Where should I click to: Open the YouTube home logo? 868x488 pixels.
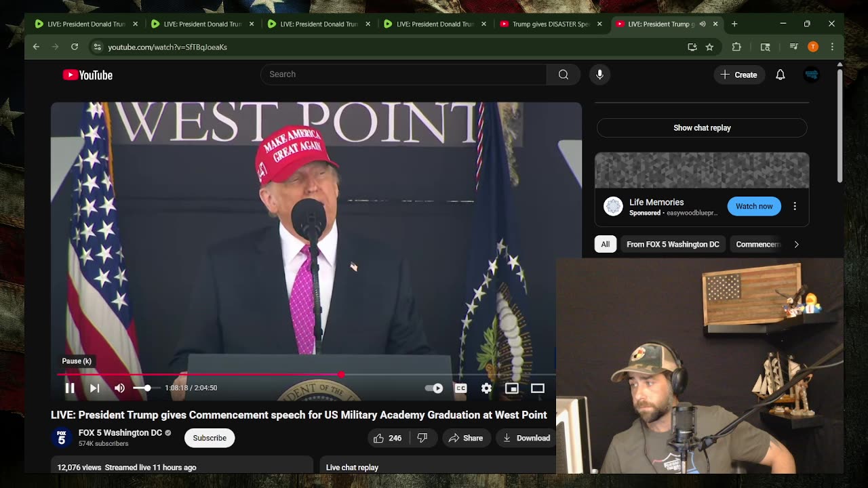point(87,75)
